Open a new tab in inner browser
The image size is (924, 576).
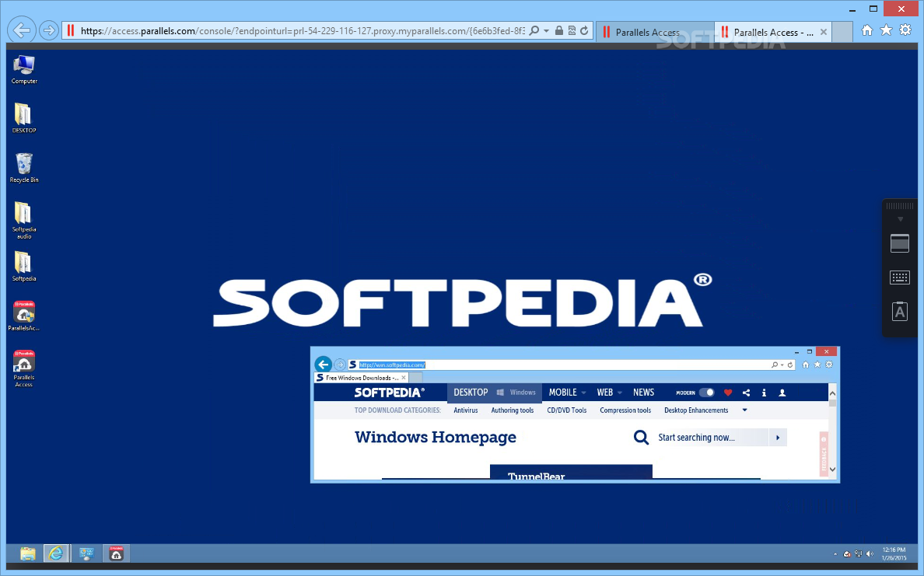pyautogui.click(x=415, y=378)
